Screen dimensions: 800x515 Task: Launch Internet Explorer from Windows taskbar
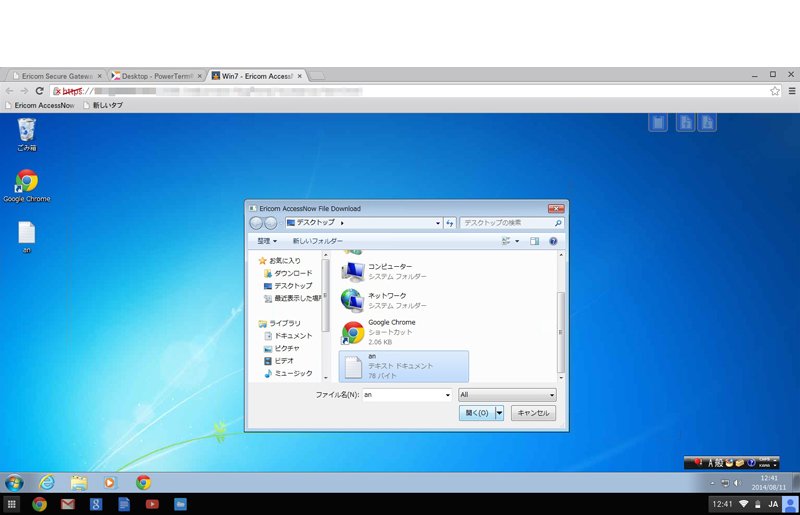(47, 482)
